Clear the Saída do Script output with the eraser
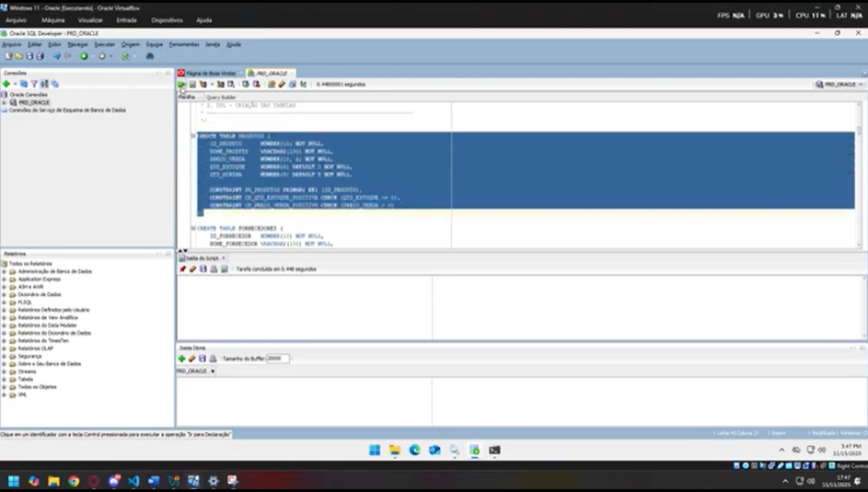Screen dimensions: 868x492 pos(192,269)
